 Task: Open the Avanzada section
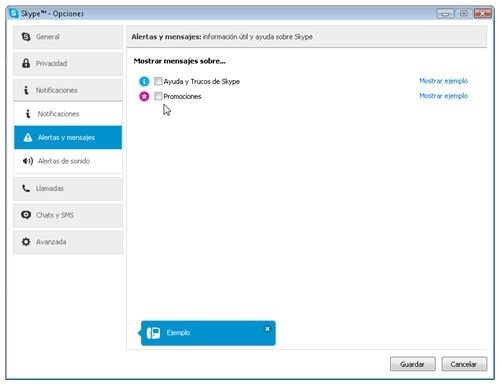coord(68,242)
